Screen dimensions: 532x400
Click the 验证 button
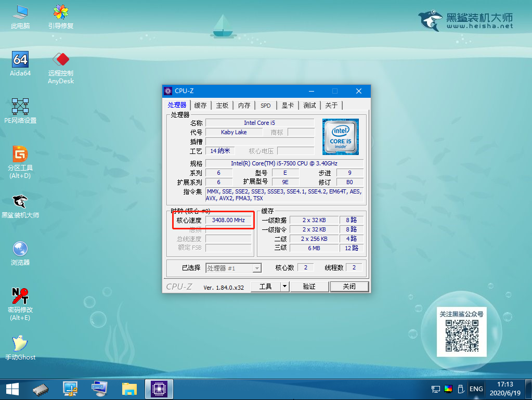coord(309,287)
